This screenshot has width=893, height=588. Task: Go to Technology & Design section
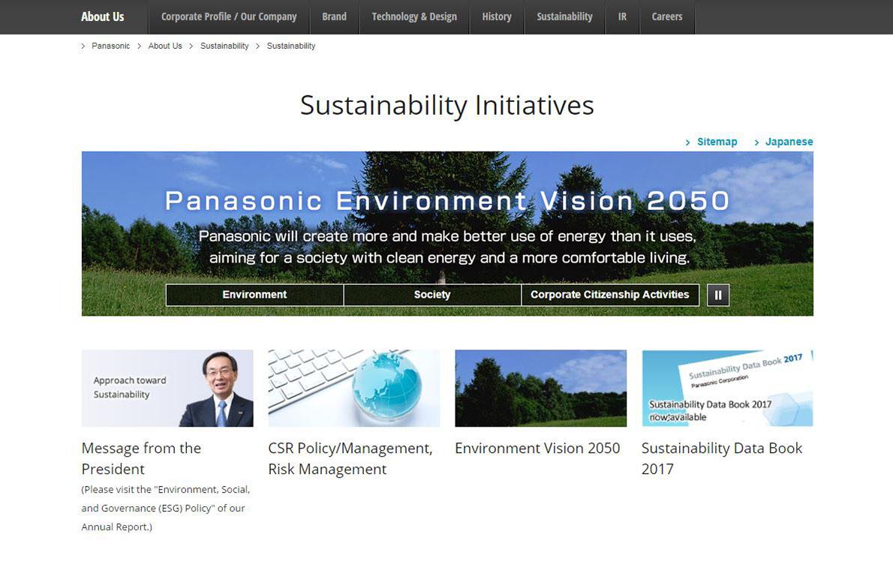click(x=414, y=16)
